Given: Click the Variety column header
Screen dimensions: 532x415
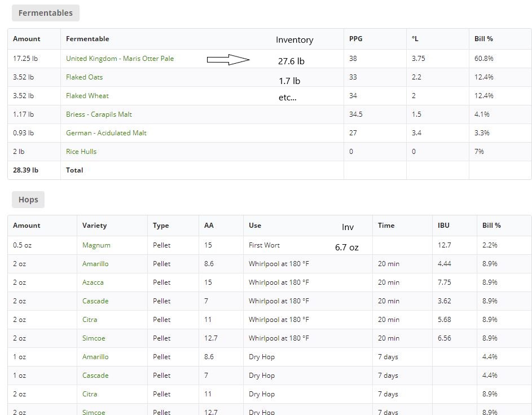Looking at the screenshot, I should (94, 226).
